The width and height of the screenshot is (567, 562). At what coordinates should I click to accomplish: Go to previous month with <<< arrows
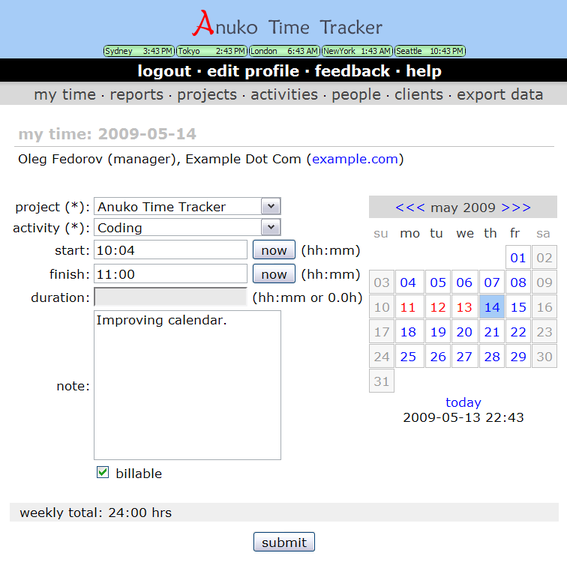(410, 208)
